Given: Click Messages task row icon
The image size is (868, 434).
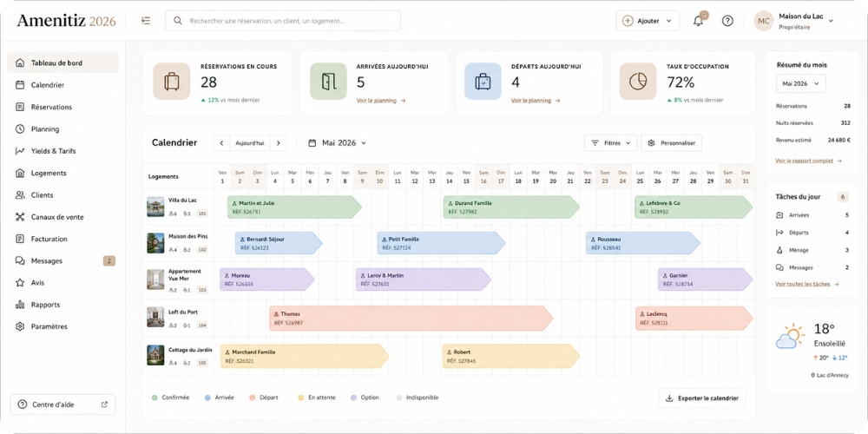Looking at the screenshot, I should click(779, 267).
